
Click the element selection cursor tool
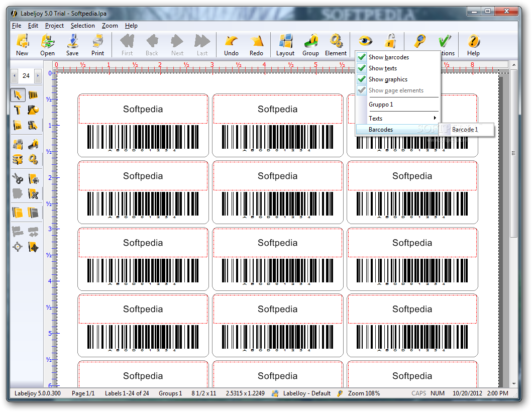pyautogui.click(x=33, y=125)
